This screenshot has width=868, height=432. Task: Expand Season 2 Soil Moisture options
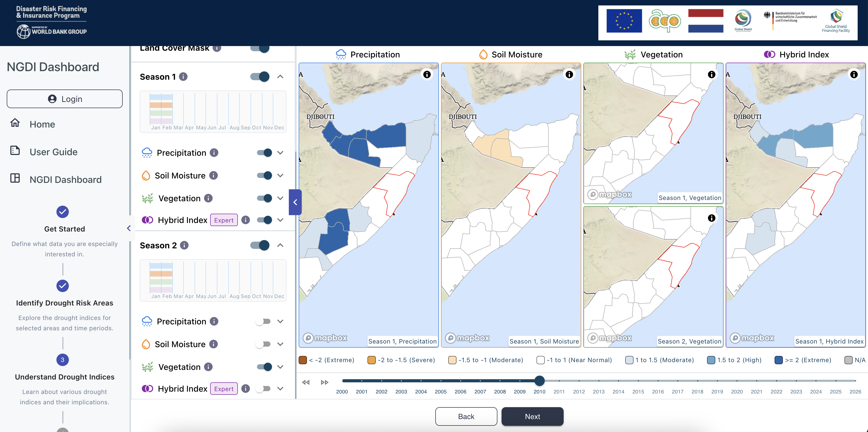(280, 344)
